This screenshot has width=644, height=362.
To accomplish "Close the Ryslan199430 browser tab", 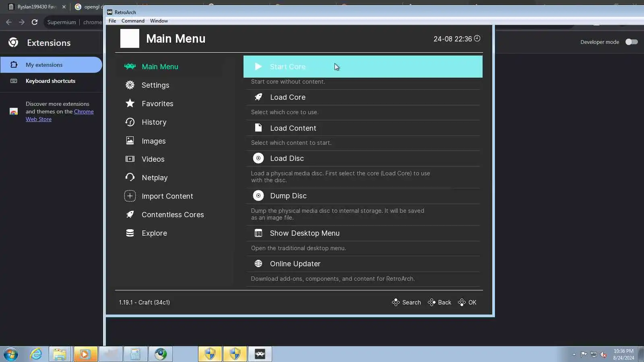I will pyautogui.click(x=64, y=7).
